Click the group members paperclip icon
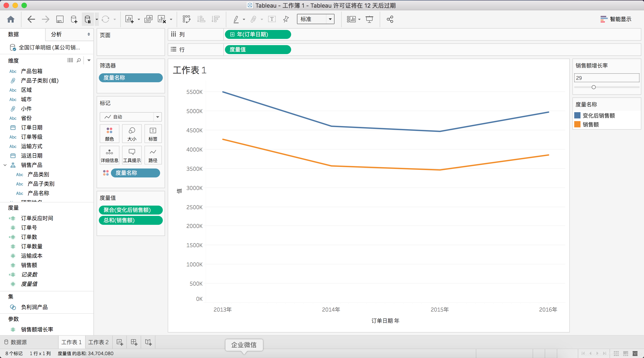 253,19
